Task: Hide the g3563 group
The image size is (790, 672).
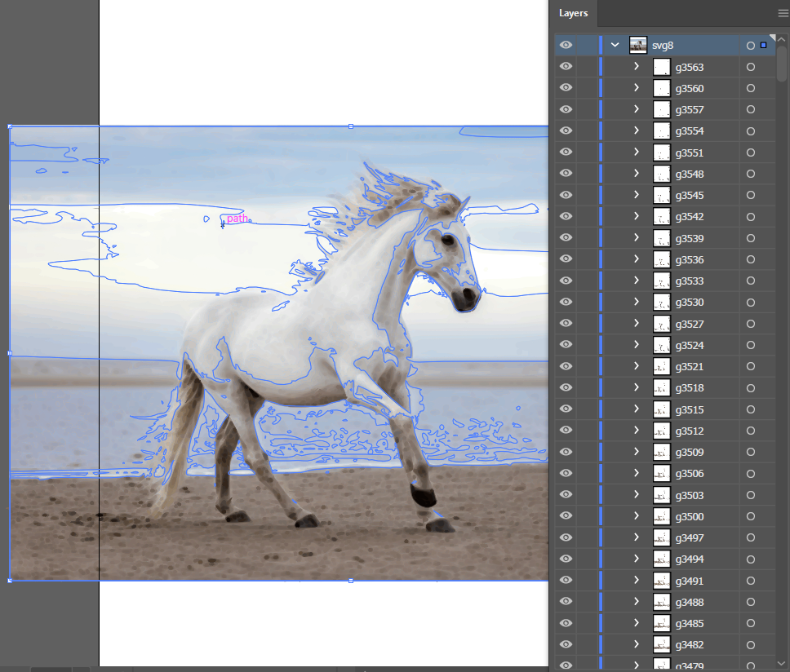Action: point(566,66)
